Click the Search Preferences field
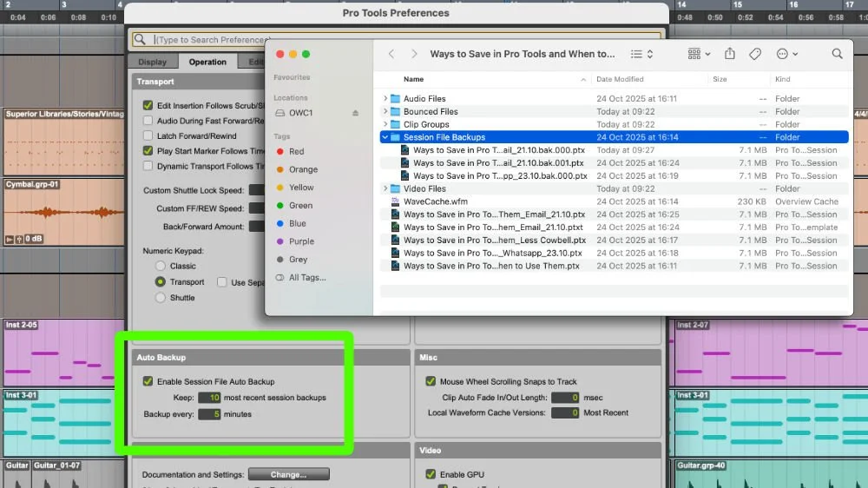Image resolution: width=868 pixels, height=488 pixels. [397, 39]
